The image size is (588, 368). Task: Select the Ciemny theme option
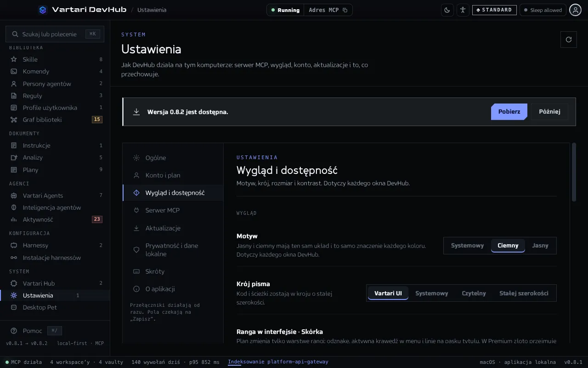(508, 246)
